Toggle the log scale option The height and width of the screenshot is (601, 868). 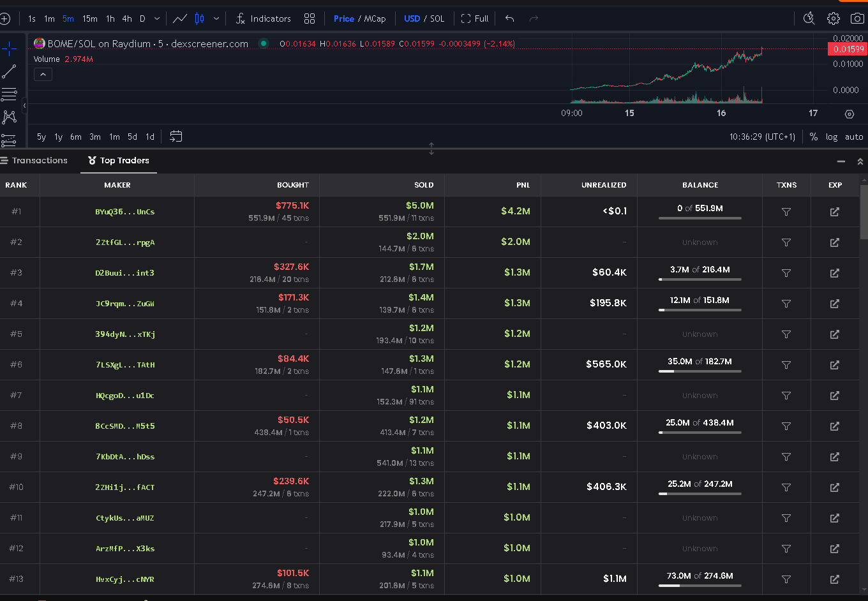(x=832, y=137)
